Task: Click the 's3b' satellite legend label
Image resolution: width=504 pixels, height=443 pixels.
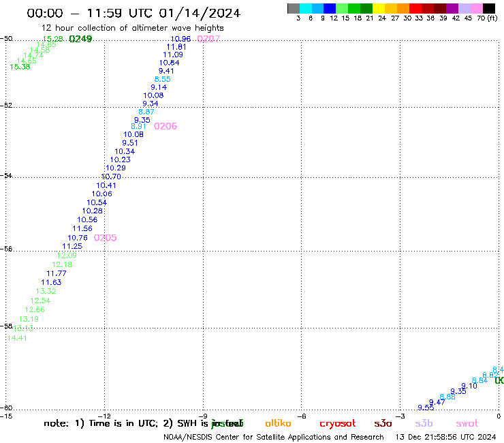Action: (424, 423)
